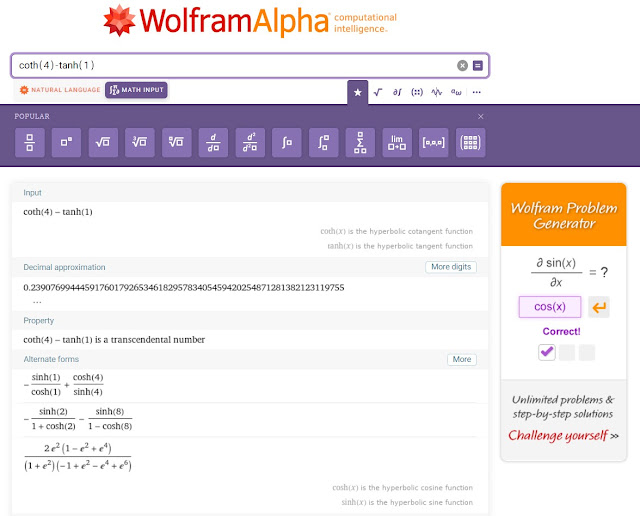This screenshot has width=640, height=516.
Task: Open the matrix symbols tab
Action: pyautogui.click(x=417, y=92)
